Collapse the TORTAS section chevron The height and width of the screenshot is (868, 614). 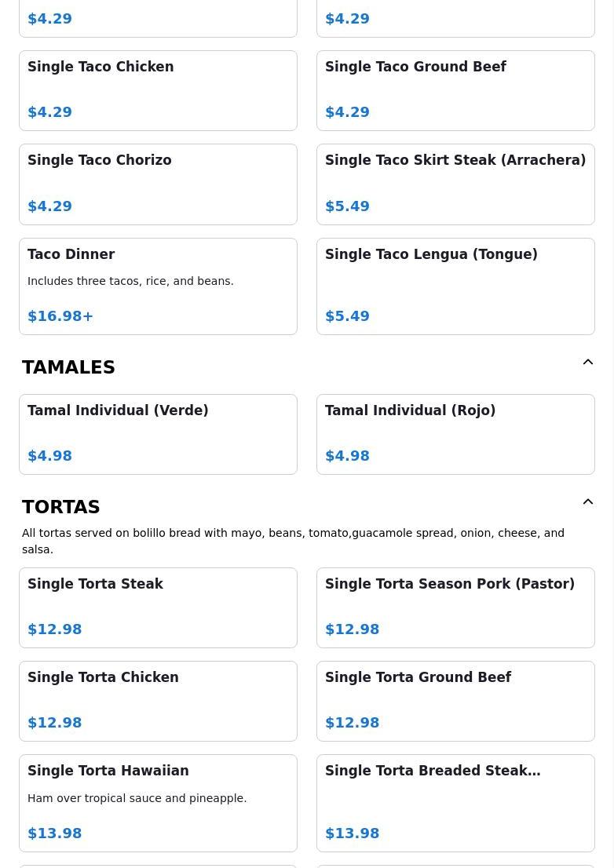click(x=587, y=502)
